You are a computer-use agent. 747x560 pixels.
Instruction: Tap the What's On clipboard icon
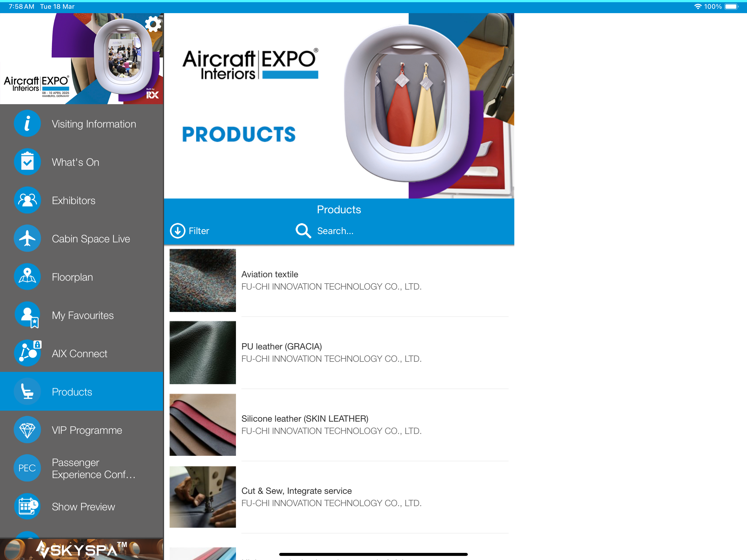(x=27, y=162)
